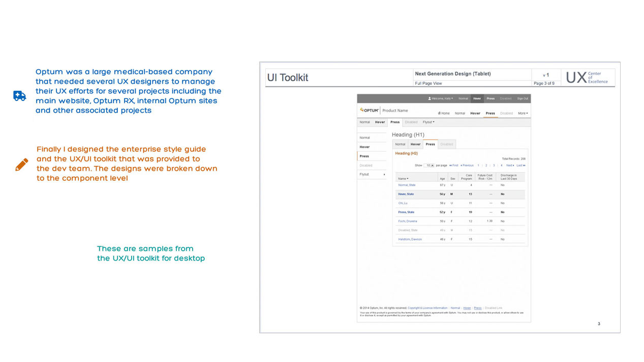
Task: Sort the table by Name column
Action: coord(403,179)
